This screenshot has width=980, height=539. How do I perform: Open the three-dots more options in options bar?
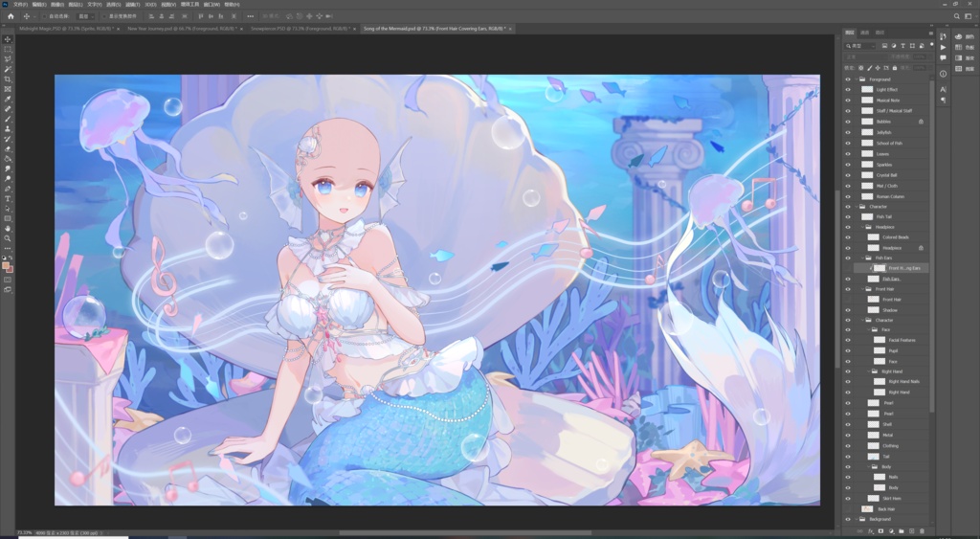251,16
